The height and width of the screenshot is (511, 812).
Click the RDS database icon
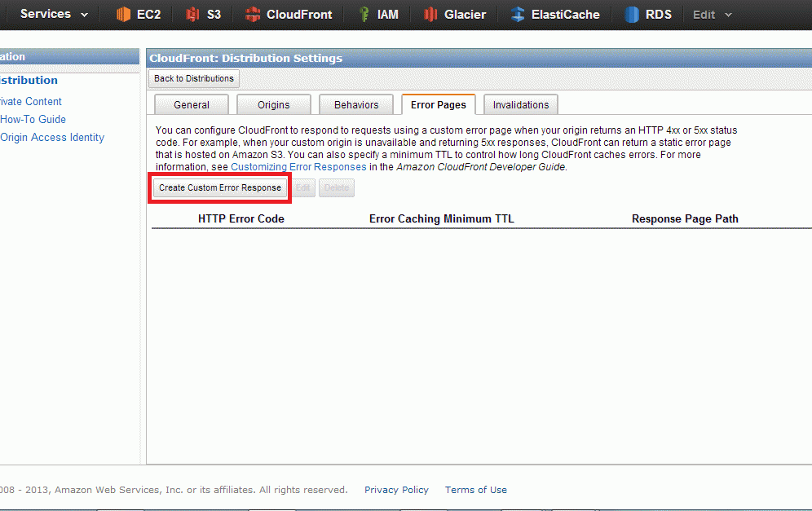632,15
